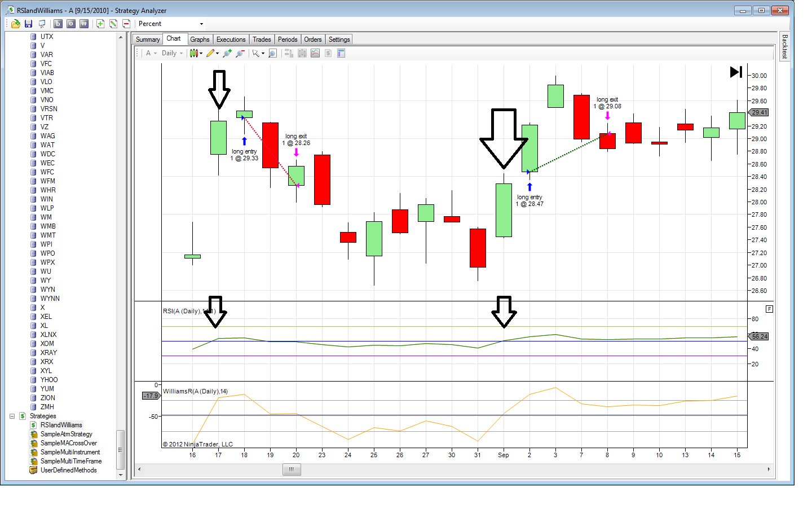The height and width of the screenshot is (508, 812).
Task: Select the RSIandWilliams strategy
Action: [x=61, y=425]
